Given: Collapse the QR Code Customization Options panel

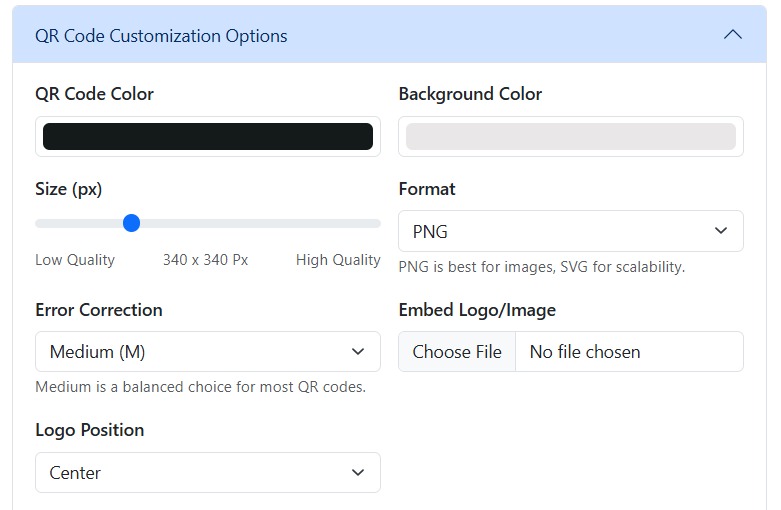Looking at the screenshot, I should tap(732, 35).
